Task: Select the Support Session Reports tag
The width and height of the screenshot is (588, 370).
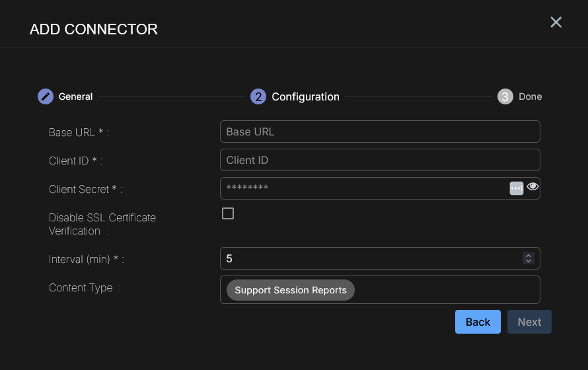Action: (x=291, y=290)
